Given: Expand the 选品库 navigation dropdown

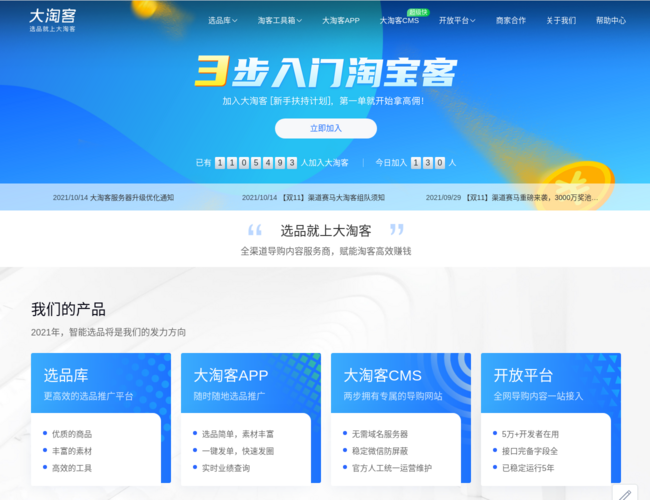Looking at the screenshot, I should (x=223, y=20).
